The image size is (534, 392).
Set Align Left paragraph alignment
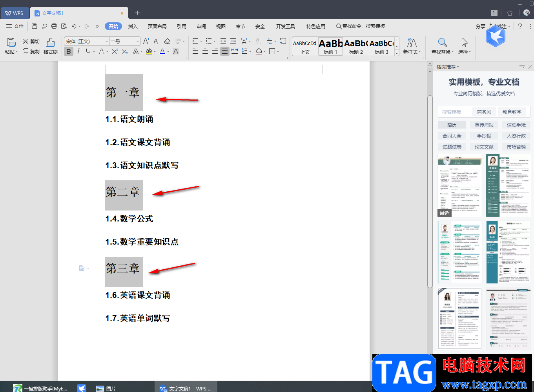pyautogui.click(x=195, y=51)
